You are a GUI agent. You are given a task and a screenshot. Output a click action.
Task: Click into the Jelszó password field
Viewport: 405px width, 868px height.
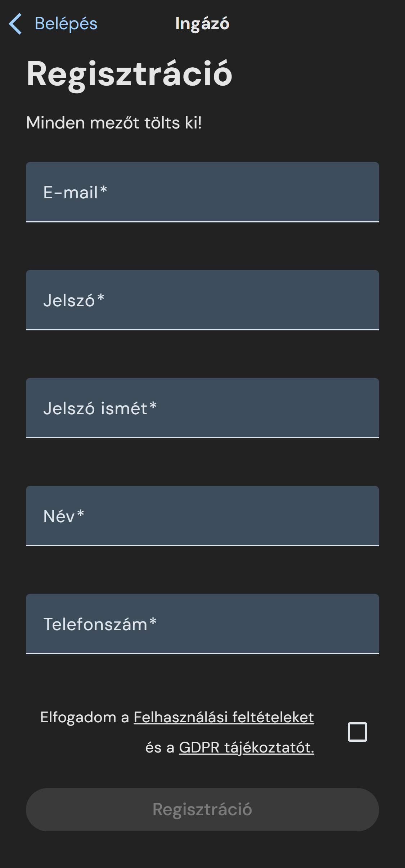tap(202, 300)
